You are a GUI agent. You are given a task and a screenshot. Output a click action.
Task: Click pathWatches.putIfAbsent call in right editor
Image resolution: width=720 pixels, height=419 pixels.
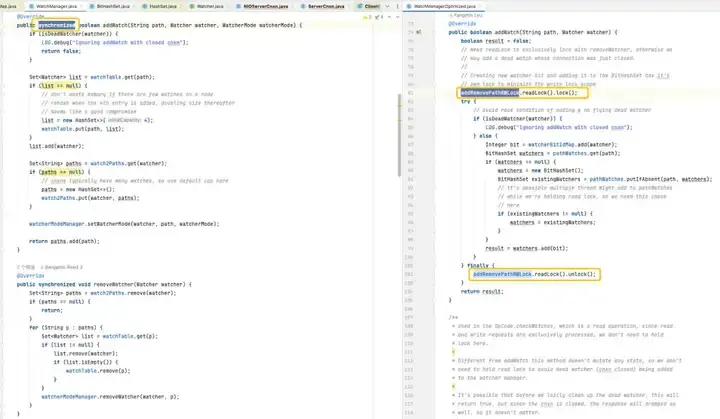(x=651, y=179)
